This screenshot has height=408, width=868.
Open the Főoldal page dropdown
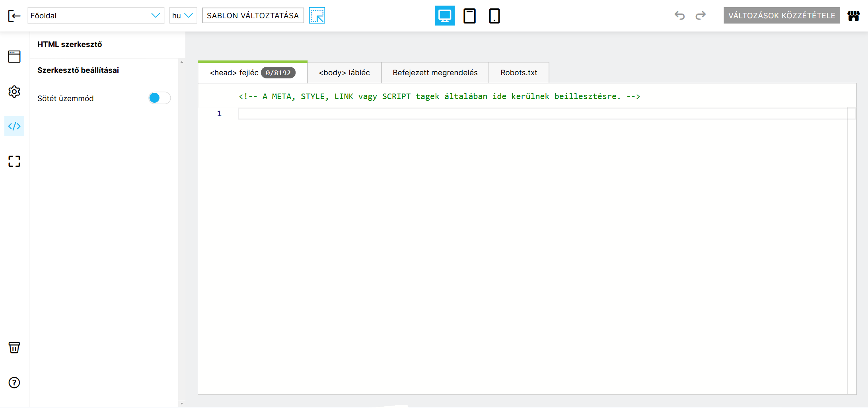pos(96,16)
